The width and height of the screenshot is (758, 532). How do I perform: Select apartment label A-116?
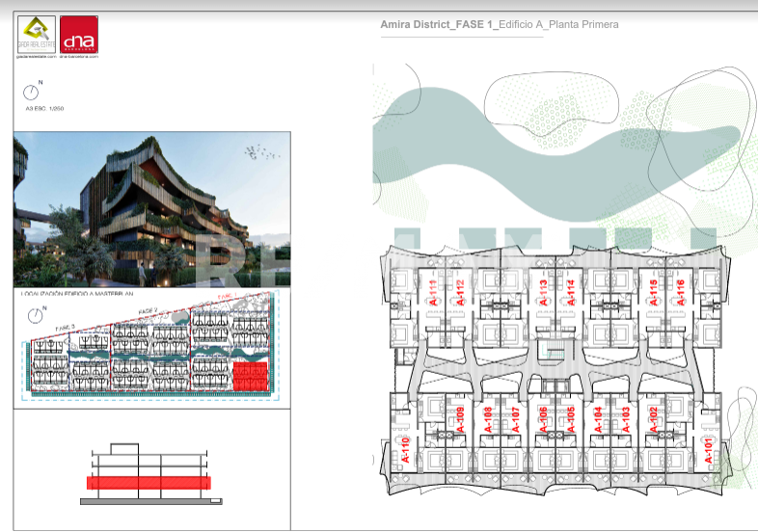pos(681,292)
